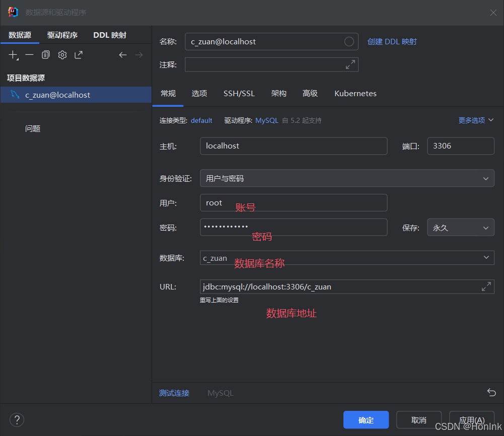This screenshot has width=504, height=436.
Task: Click the 端口 3306 field
Action: tap(460, 146)
